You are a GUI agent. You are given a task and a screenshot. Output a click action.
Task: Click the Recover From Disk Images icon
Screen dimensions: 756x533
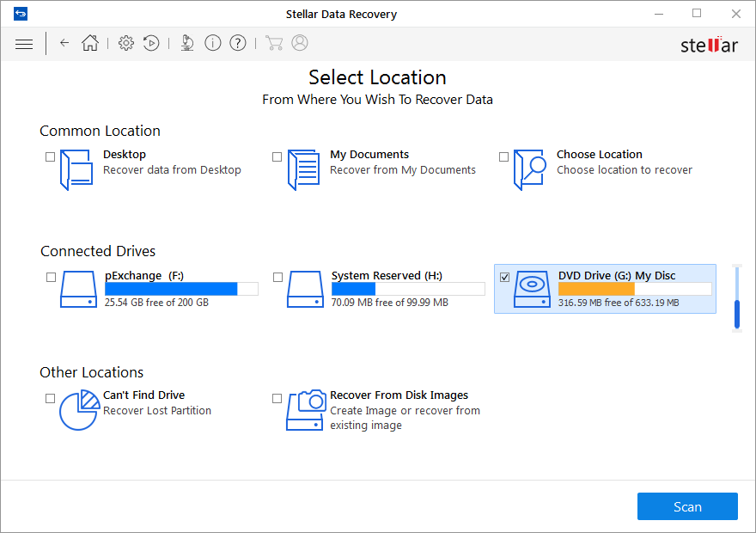(306, 410)
